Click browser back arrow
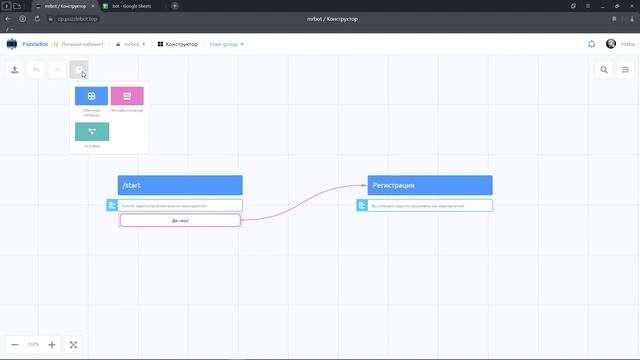 point(8,19)
